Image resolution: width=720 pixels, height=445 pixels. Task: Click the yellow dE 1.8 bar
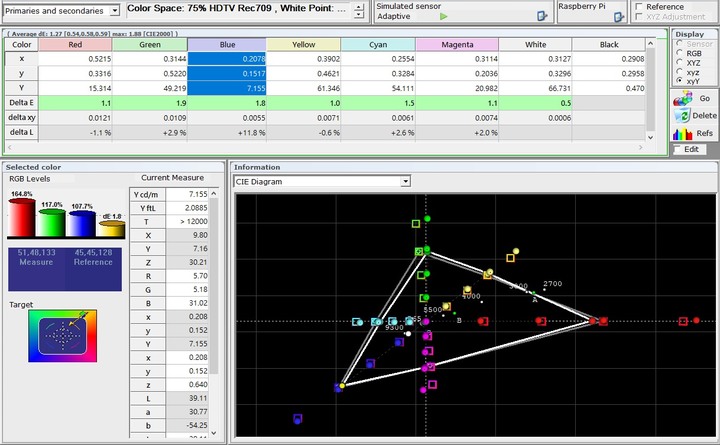click(112, 229)
